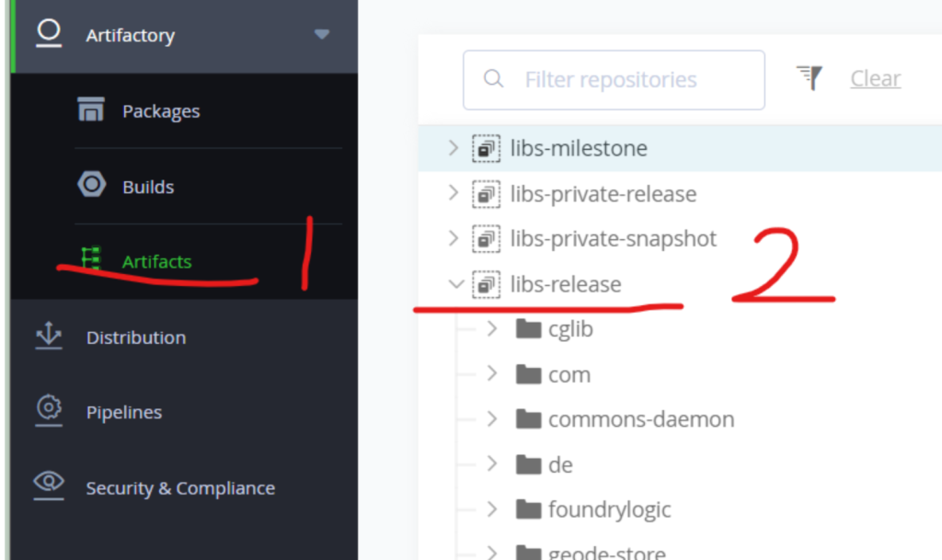The height and width of the screenshot is (560, 942).
Task: Click the Artifactory circle logo icon
Action: (49, 33)
